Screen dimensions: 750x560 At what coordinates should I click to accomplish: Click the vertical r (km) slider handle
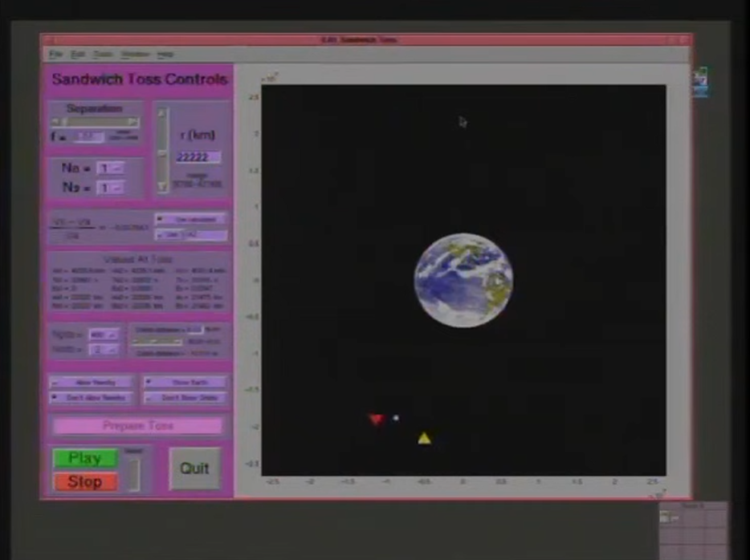[163, 154]
